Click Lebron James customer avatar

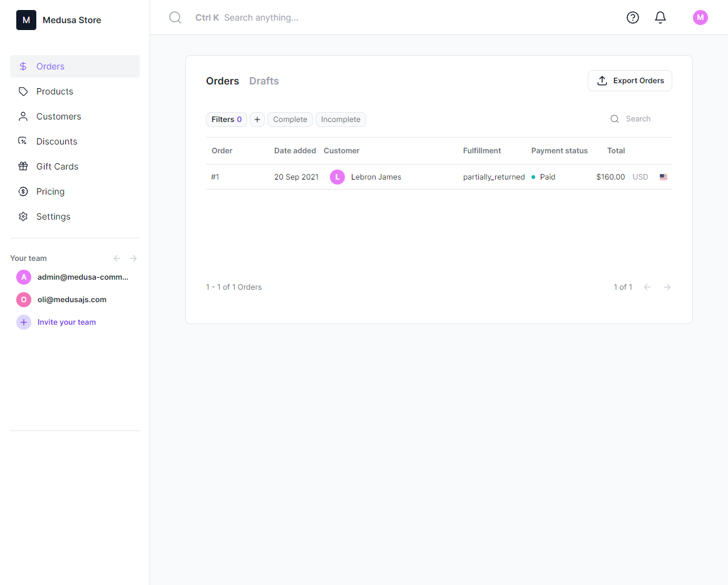337,177
